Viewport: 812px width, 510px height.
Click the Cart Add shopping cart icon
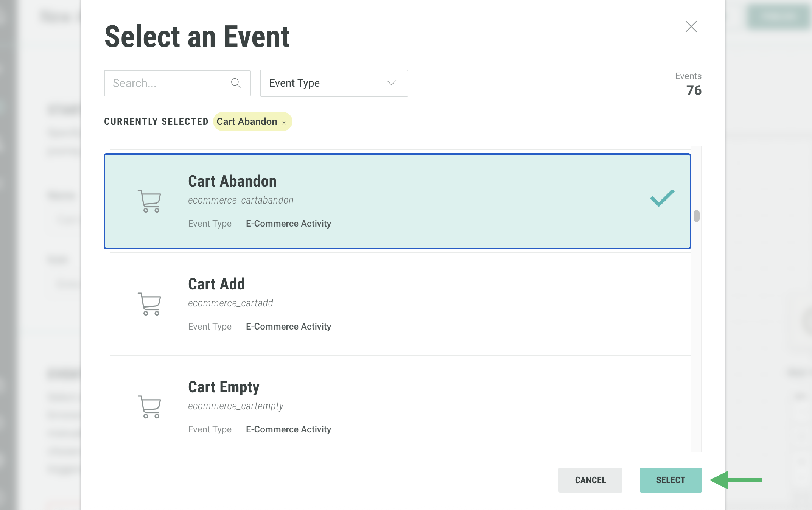[149, 304]
